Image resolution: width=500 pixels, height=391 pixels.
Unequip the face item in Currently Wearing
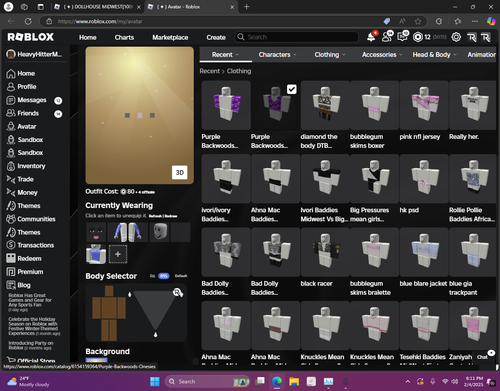click(96, 232)
